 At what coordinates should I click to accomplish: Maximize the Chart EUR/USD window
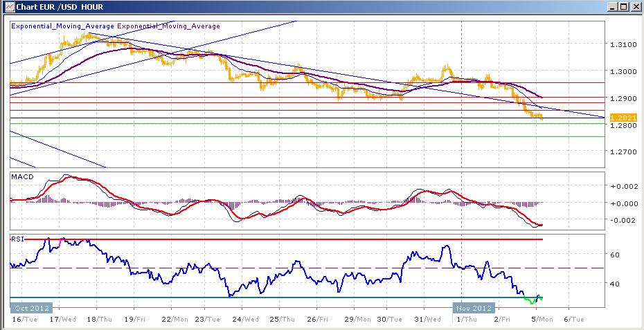click(x=623, y=7)
